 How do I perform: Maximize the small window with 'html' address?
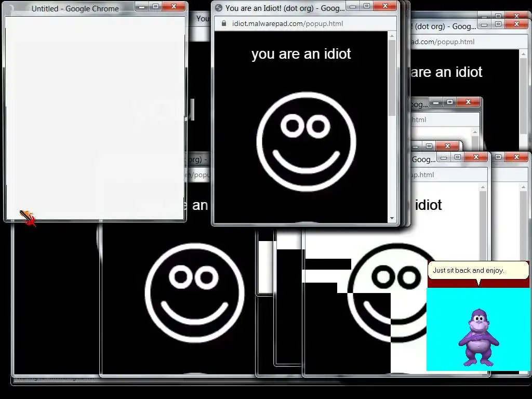(450, 101)
